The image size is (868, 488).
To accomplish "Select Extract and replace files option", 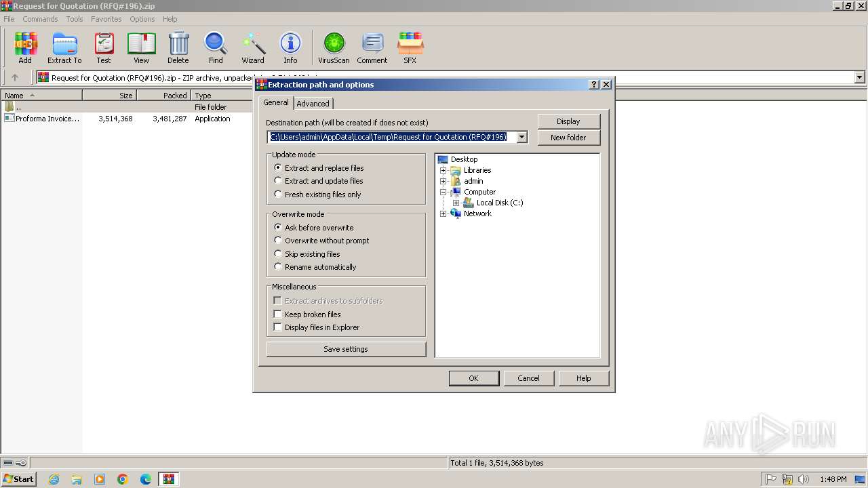I will 319,168.
